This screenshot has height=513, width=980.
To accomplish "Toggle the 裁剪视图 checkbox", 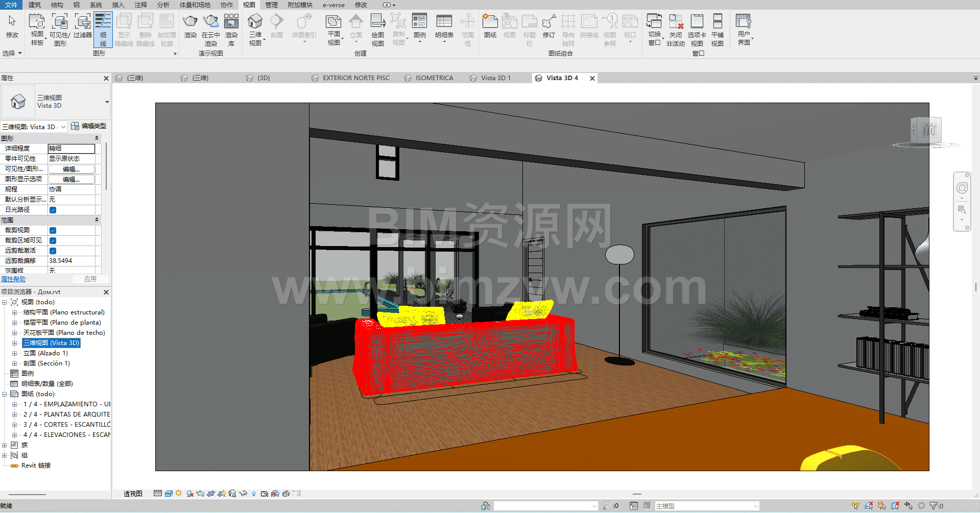I will tap(53, 230).
